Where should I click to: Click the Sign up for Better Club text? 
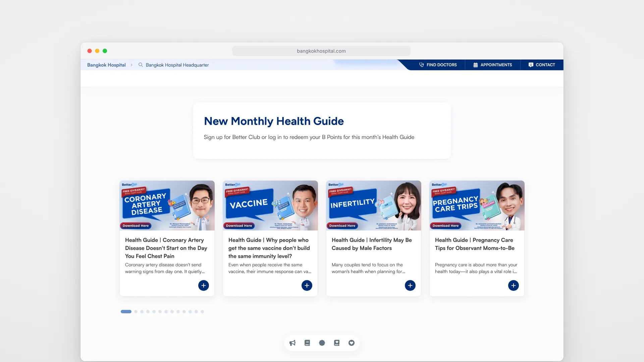point(309,137)
